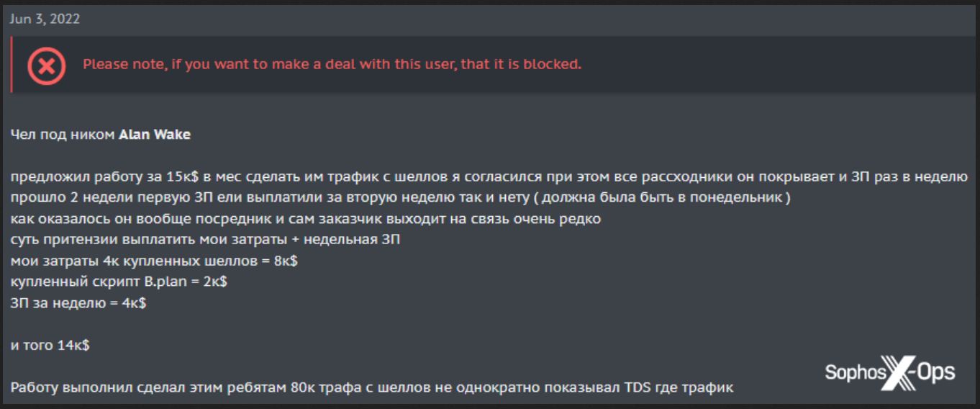The image size is (980, 409).
Task: Click the "Чел под ником" text
Action: (x=63, y=135)
